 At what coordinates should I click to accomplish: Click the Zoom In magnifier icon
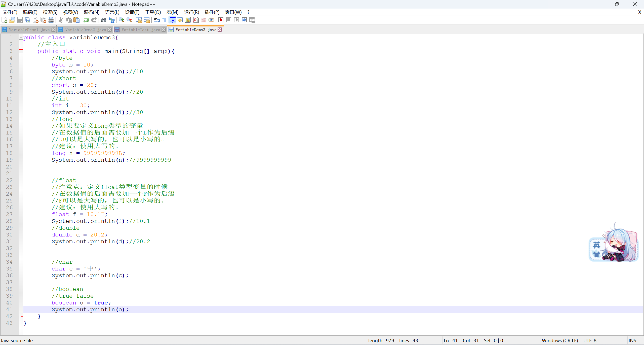(x=121, y=20)
